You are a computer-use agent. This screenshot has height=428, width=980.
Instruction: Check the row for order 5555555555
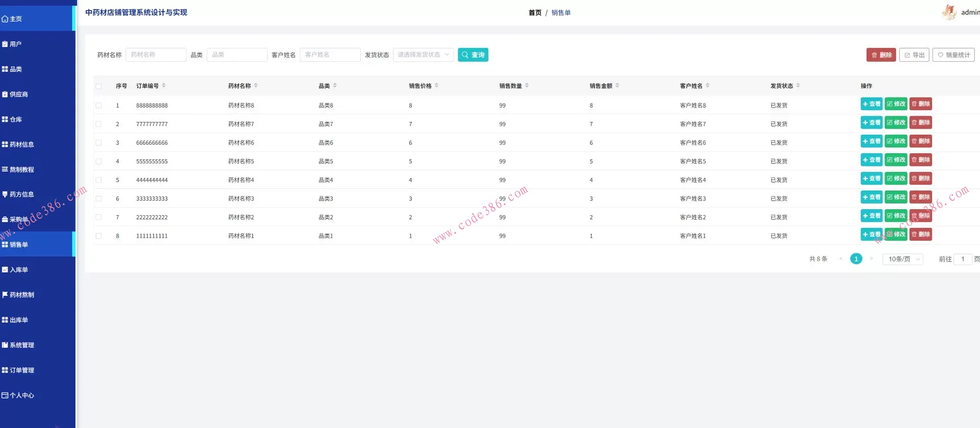[99, 161]
